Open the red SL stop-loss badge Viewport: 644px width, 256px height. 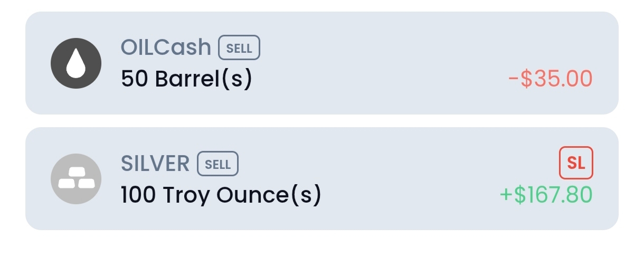(576, 163)
